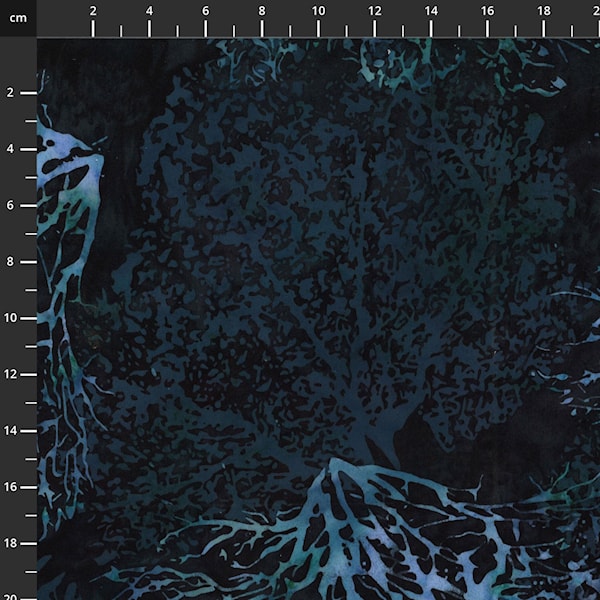Click the 6 mark on left ruler

pos(10,205)
